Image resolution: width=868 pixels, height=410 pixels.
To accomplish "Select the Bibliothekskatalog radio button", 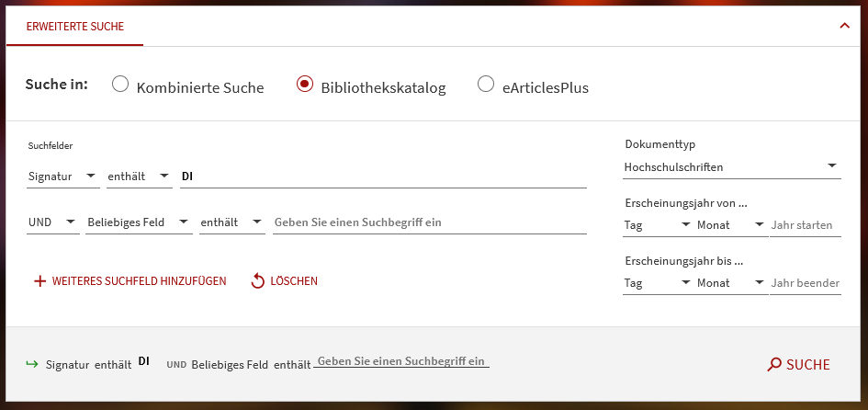I will [x=305, y=85].
